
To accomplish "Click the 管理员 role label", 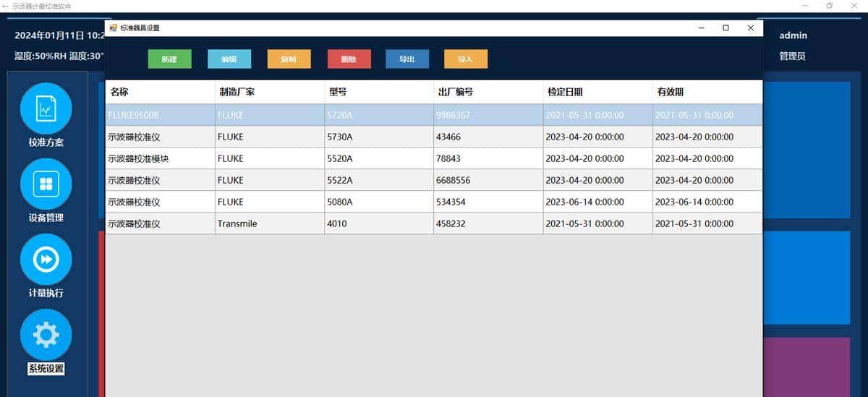I will [792, 56].
